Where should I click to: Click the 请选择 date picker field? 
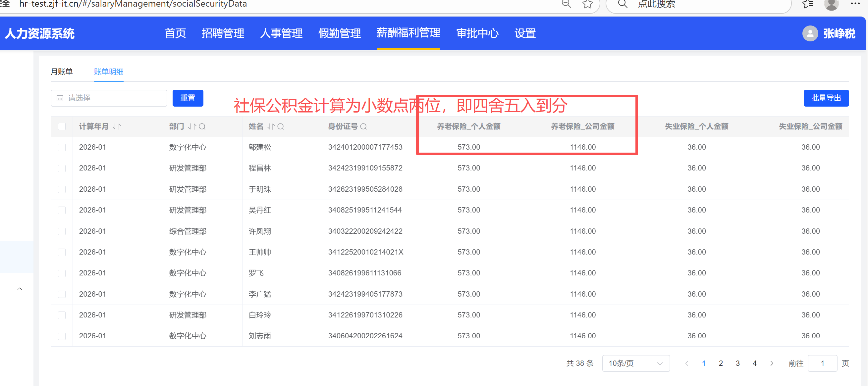pyautogui.click(x=109, y=98)
